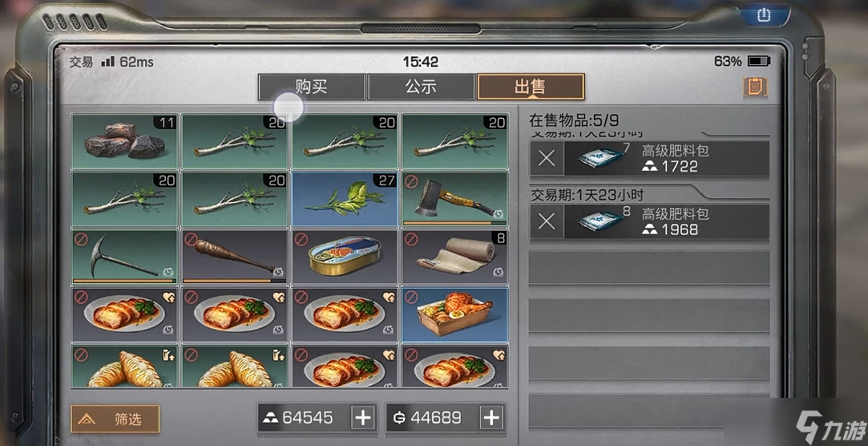Pick the wooden baseball bat item
The height and width of the screenshot is (446, 868).
(x=235, y=257)
